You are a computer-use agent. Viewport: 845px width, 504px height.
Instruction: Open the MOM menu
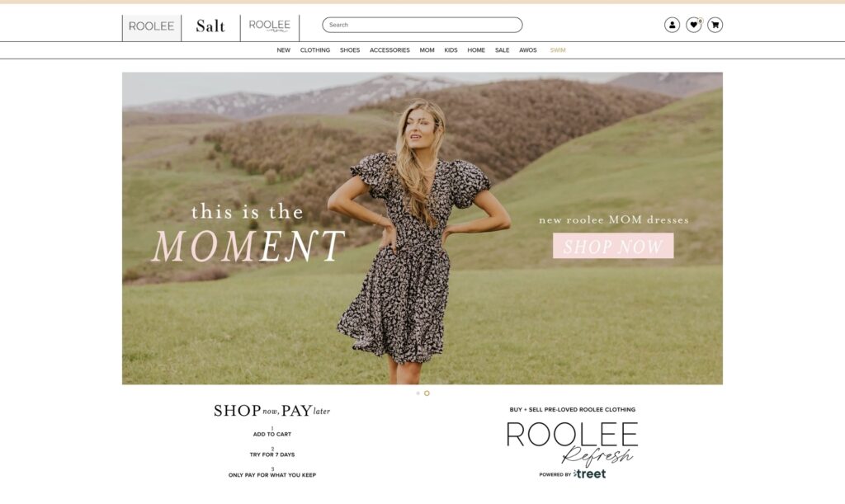pos(427,50)
